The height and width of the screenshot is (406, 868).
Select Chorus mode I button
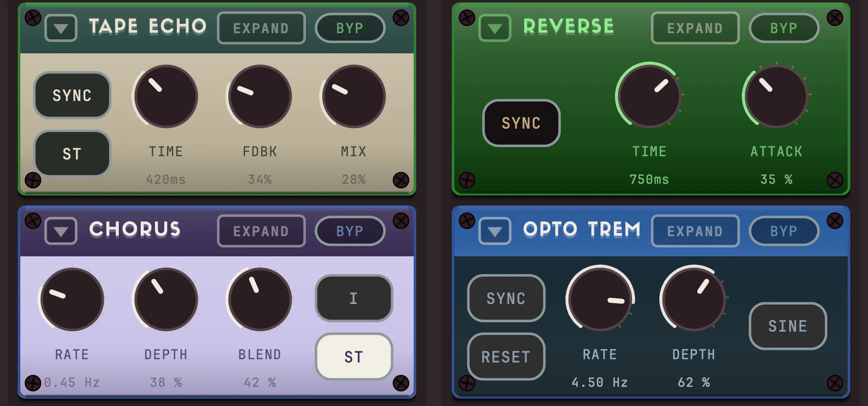point(354,298)
